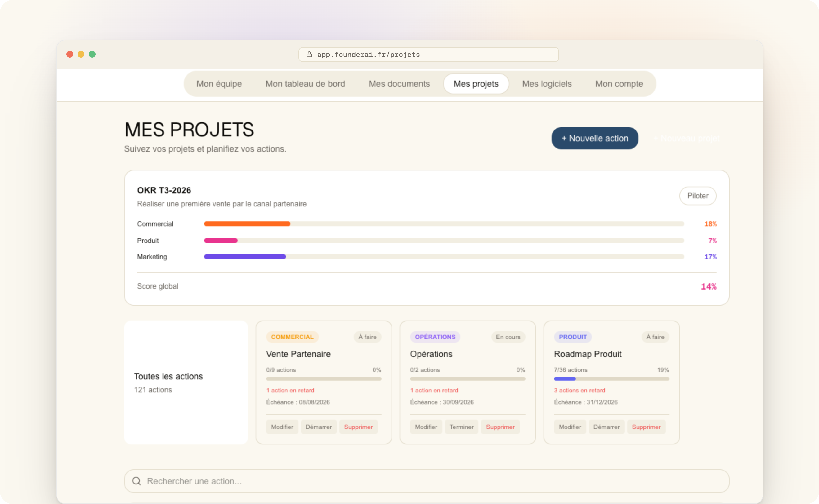Image resolution: width=819 pixels, height=504 pixels.
Task: Click Piloter on the OKR T3-2026 card
Action: [698, 196]
